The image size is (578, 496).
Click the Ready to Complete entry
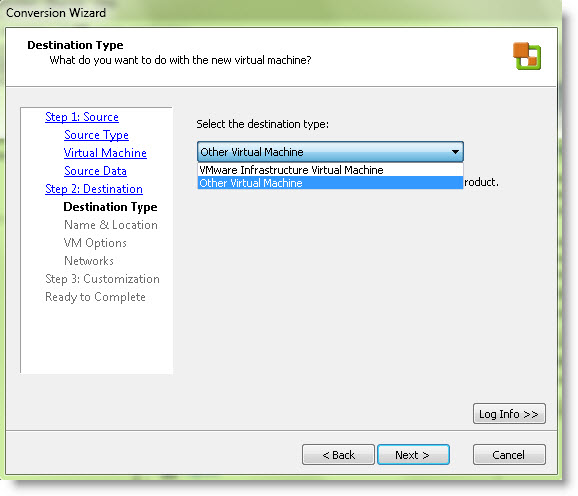click(95, 297)
